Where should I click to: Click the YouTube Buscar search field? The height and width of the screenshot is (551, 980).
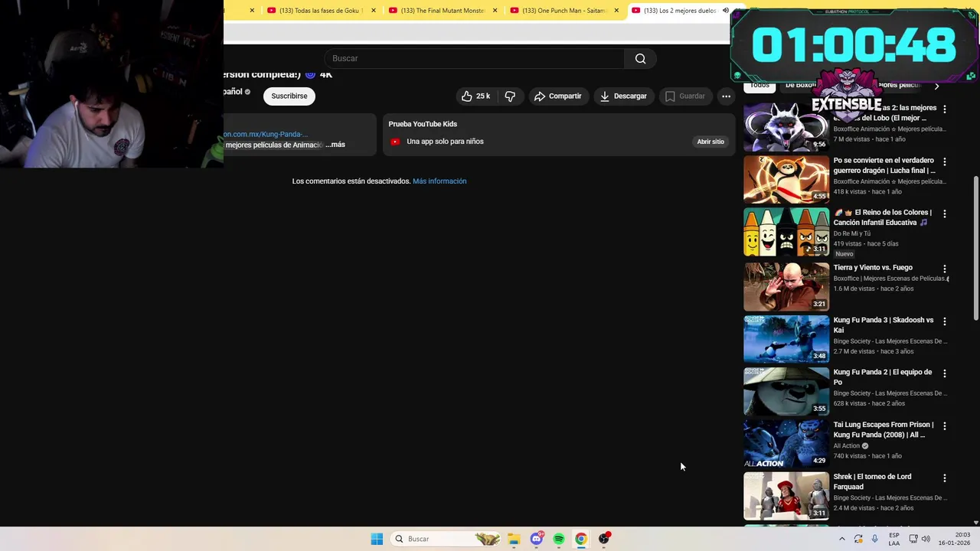475,58
